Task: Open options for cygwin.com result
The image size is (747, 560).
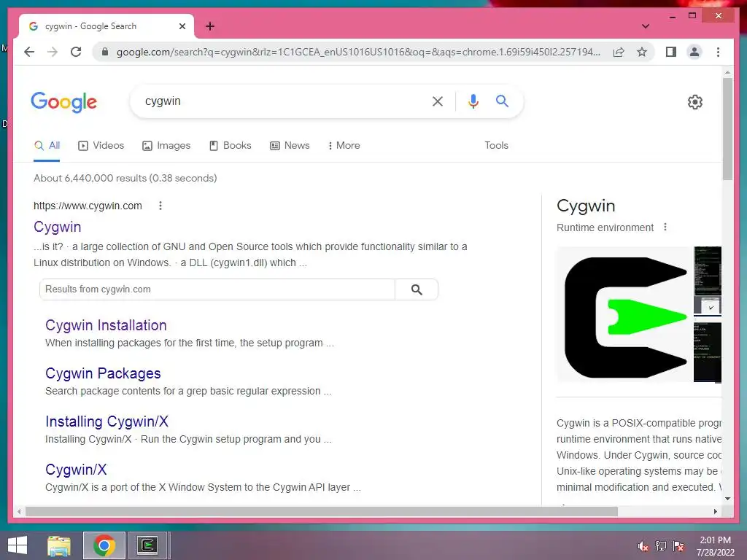Action: (x=160, y=206)
